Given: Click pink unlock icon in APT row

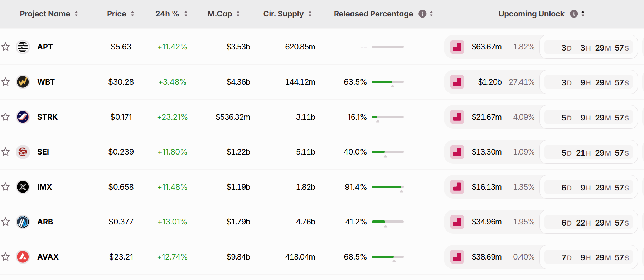Looking at the screenshot, I should coord(457,47).
